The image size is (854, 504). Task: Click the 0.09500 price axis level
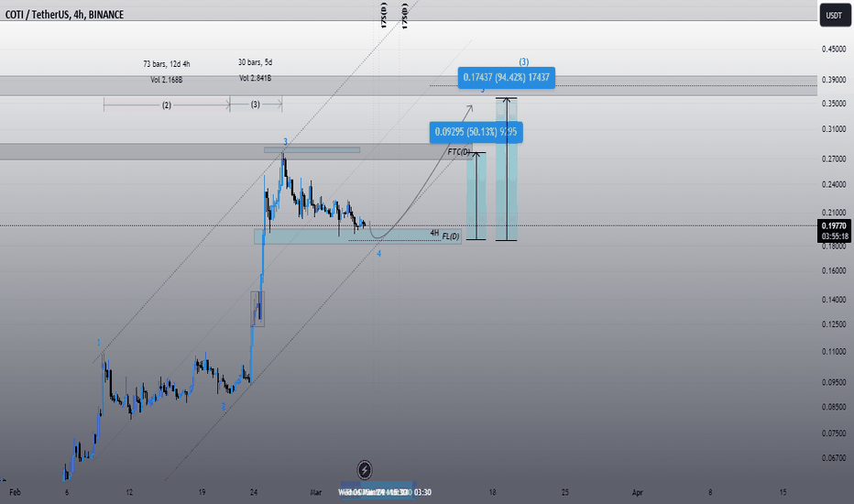(834, 382)
